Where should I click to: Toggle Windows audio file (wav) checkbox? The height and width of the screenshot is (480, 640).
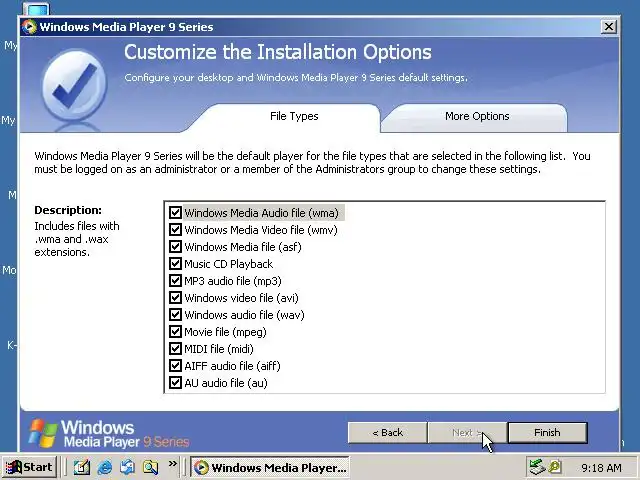(x=175, y=315)
